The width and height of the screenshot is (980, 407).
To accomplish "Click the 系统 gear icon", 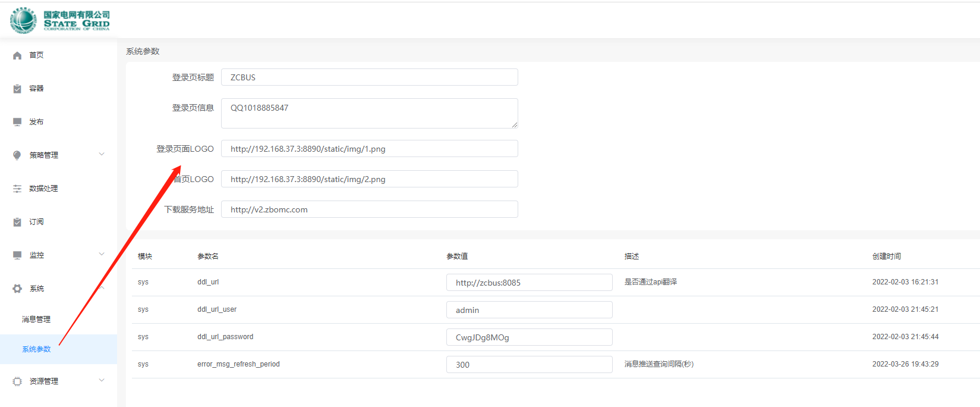I will pos(17,289).
